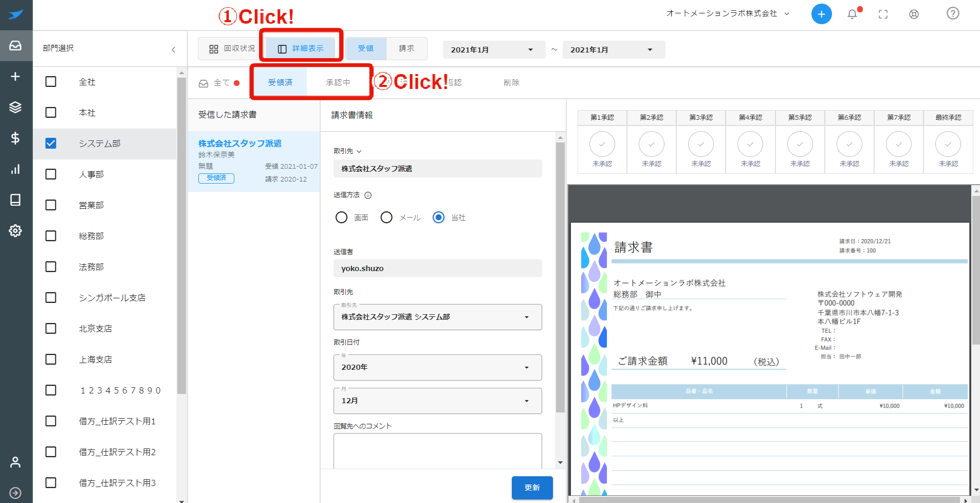Viewport: 980px width, 503px height.
Task: Click the 回覧先へのコメント text area
Action: pyautogui.click(x=437, y=451)
